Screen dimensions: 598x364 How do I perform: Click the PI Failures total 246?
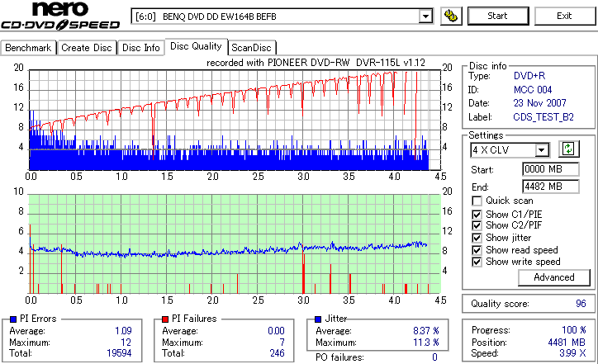point(278,353)
